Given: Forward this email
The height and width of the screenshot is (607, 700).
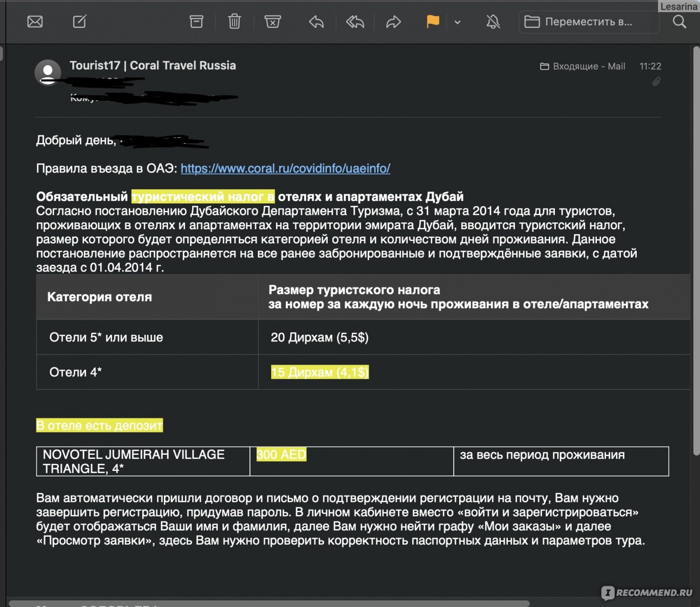Looking at the screenshot, I should [x=393, y=22].
